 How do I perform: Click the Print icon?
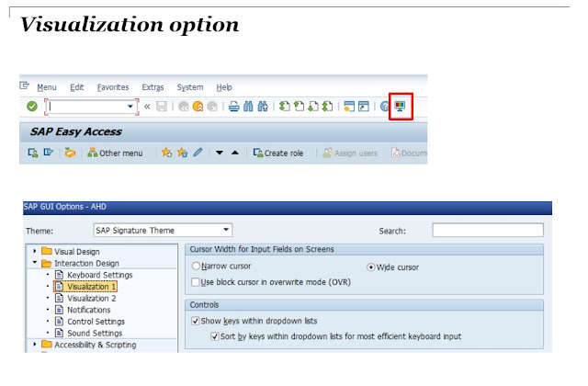(234, 107)
